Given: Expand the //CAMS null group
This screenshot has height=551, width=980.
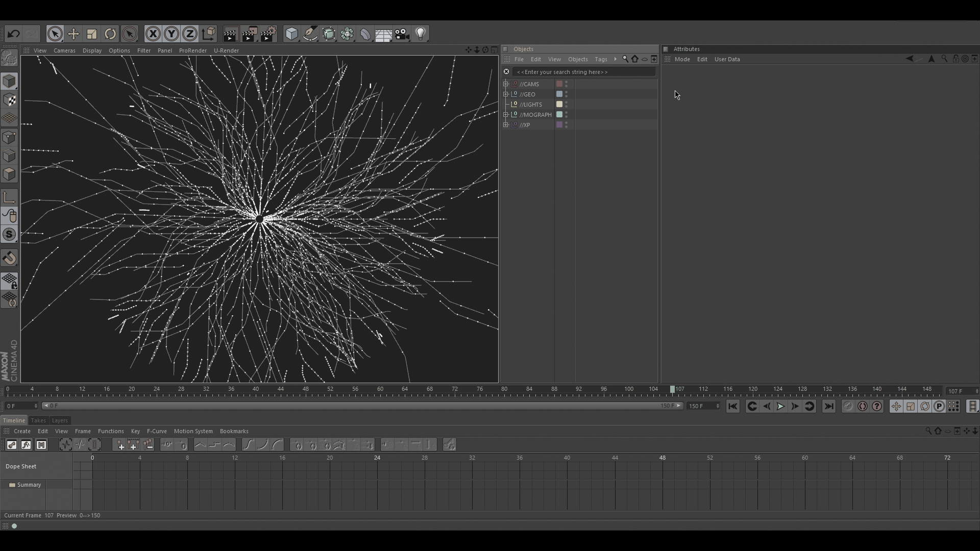Looking at the screenshot, I should (x=506, y=84).
